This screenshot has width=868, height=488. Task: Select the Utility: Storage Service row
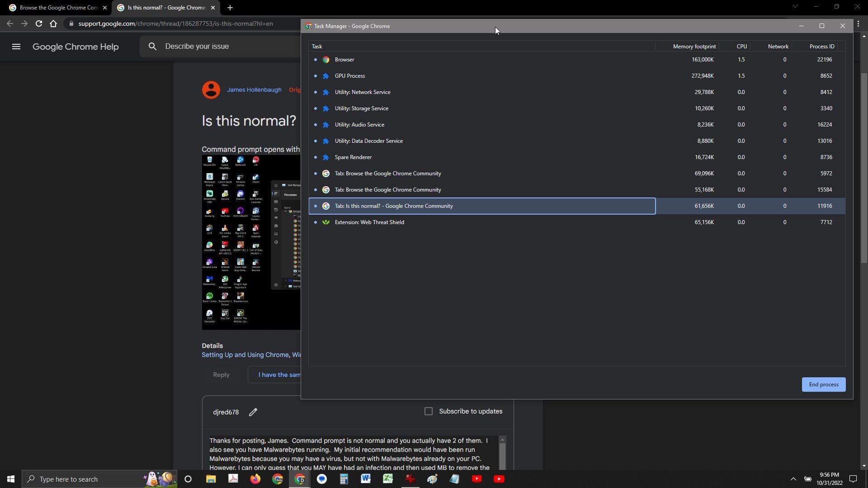[x=577, y=108]
